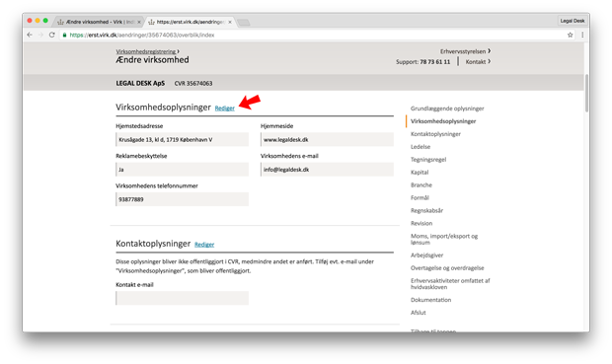The width and height of the screenshot is (612, 364).
Task: Click the CVR 35674063 text
Action: point(193,83)
